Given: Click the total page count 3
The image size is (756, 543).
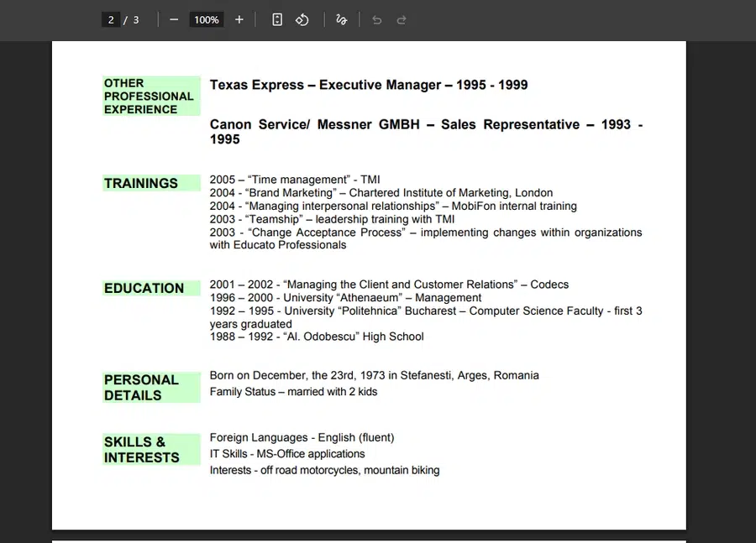Looking at the screenshot, I should pyautogui.click(x=136, y=19).
